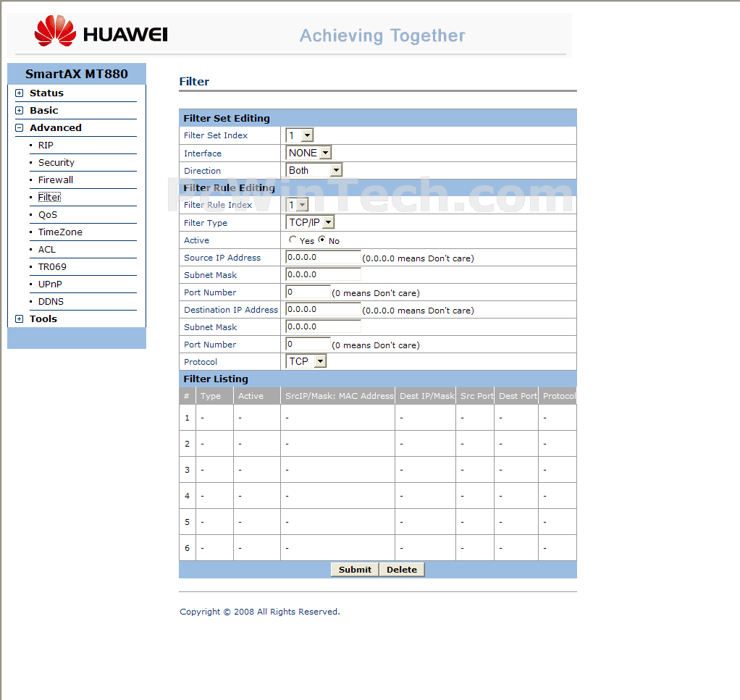740x700 pixels.
Task: Open the Direction dropdown set to Both
Action: [314, 170]
